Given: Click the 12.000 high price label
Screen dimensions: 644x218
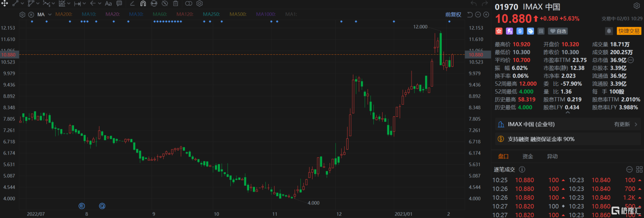Looking at the screenshot, I should point(420,27).
